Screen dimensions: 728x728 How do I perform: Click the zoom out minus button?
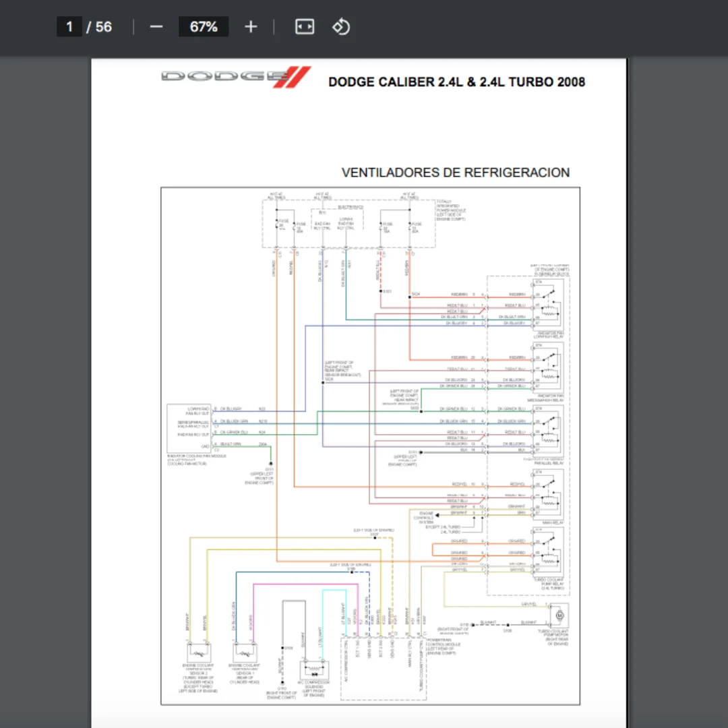click(156, 27)
